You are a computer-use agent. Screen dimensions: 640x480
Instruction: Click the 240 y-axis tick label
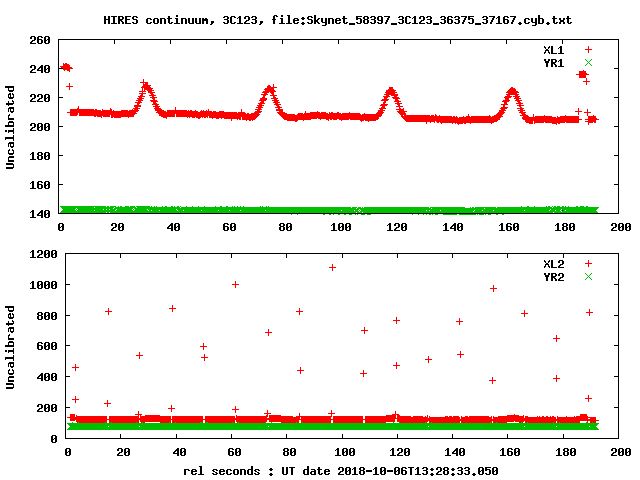pos(40,69)
